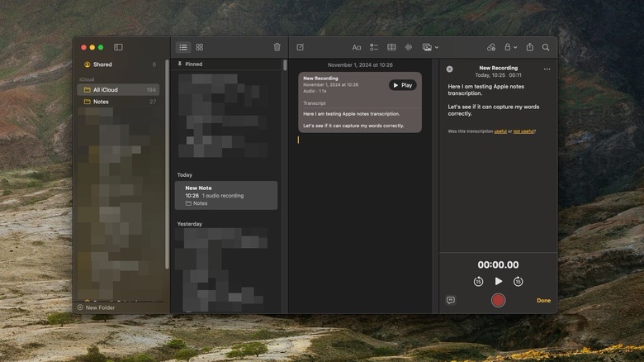The width and height of the screenshot is (644, 362).
Task: Click the New Recording title in audio panel
Action: click(498, 68)
